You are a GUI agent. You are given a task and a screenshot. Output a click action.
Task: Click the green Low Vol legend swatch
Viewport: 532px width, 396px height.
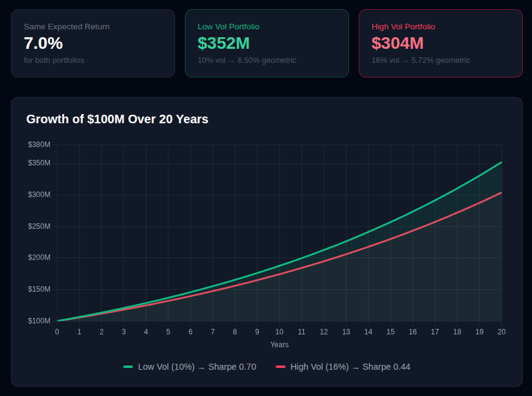coord(128,367)
